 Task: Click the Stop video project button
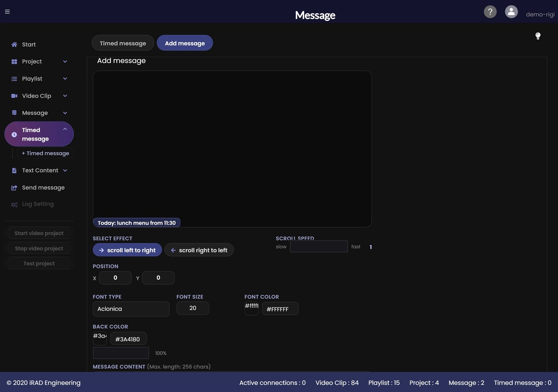pyautogui.click(x=39, y=248)
